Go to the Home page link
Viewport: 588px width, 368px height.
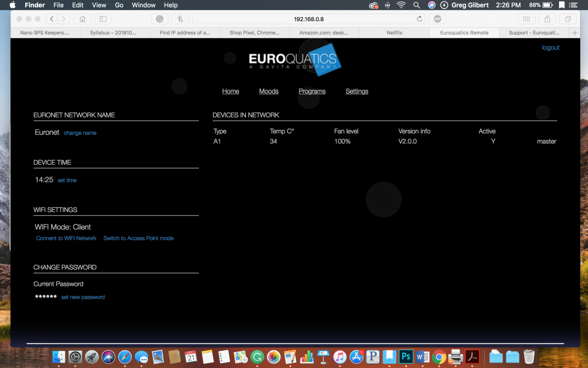[231, 91]
